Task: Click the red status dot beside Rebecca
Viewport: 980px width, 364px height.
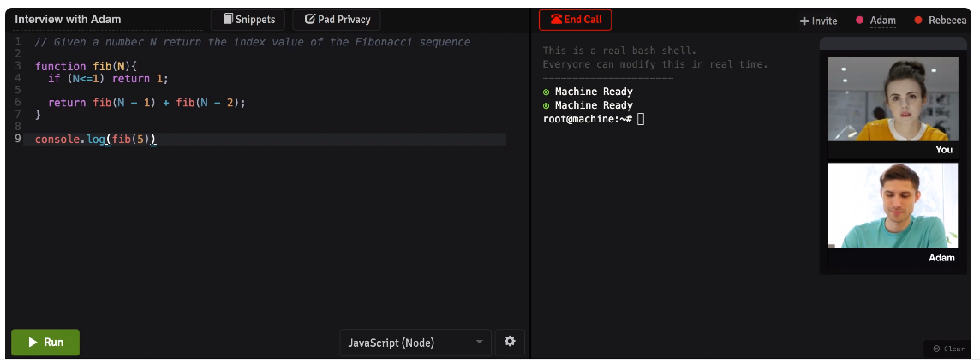Action: [x=918, y=20]
